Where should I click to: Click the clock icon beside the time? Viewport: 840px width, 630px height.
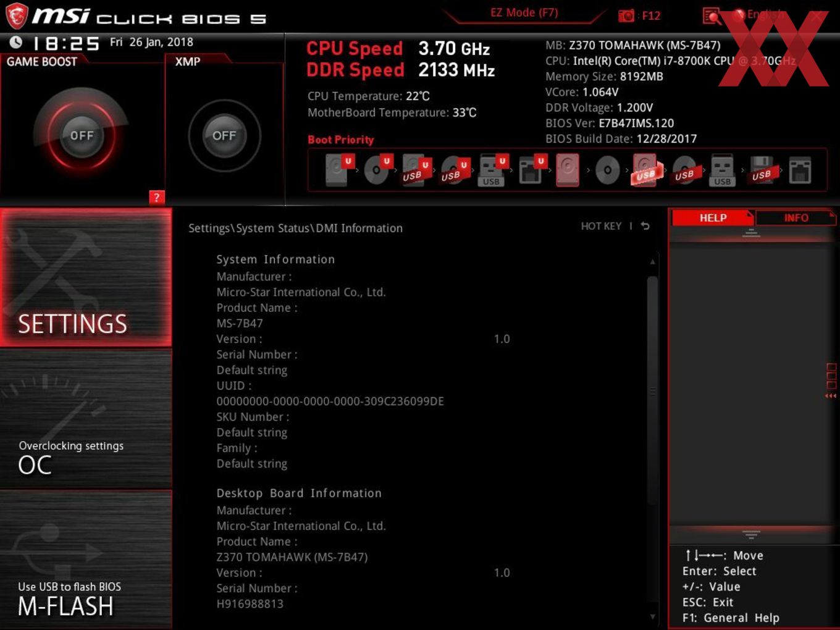coord(16,42)
